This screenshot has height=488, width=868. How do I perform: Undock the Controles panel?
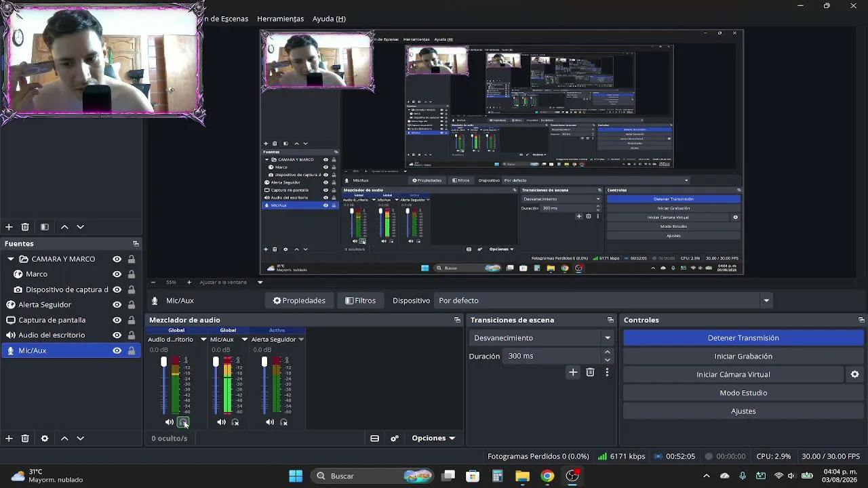coord(861,320)
